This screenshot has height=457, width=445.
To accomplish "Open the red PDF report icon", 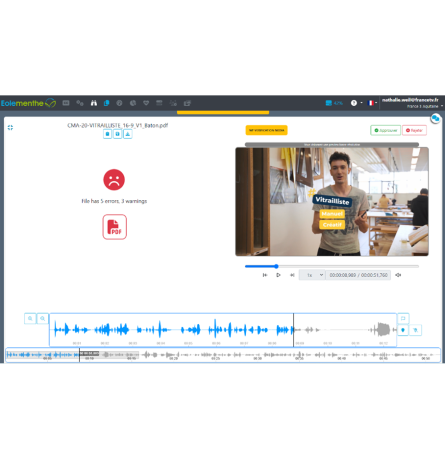I will click(115, 227).
